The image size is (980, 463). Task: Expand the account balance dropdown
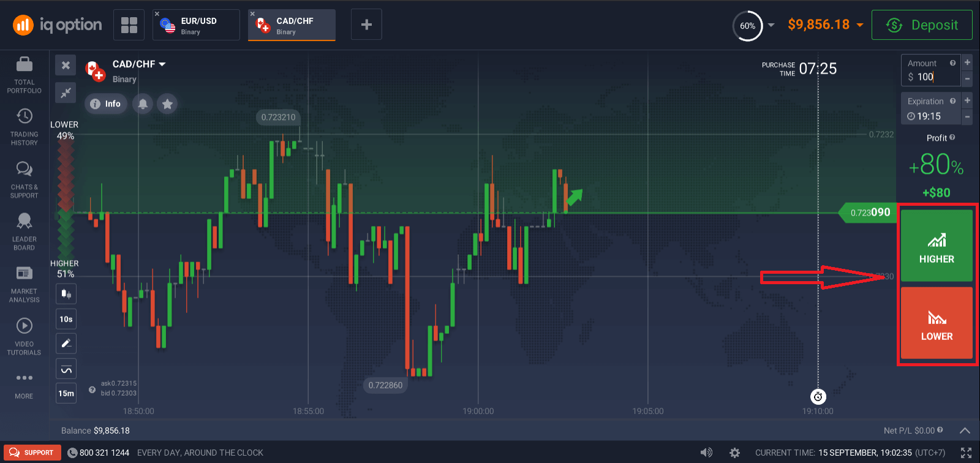pos(860,25)
